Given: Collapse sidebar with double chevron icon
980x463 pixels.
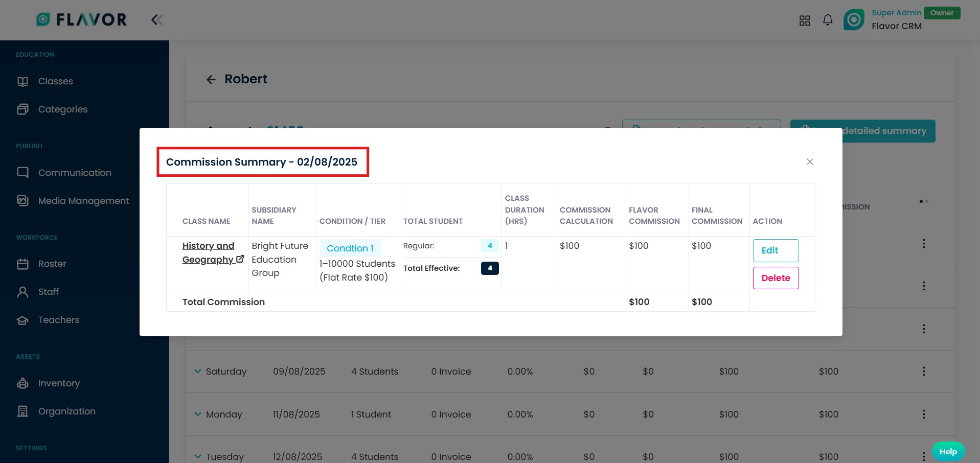Looking at the screenshot, I should pos(156,20).
